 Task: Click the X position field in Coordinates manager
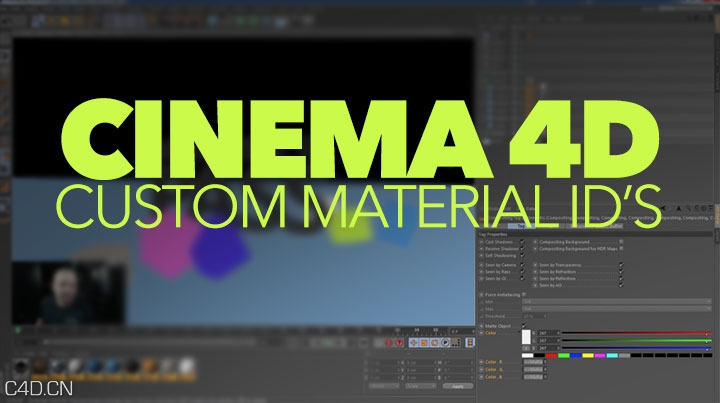(384, 363)
